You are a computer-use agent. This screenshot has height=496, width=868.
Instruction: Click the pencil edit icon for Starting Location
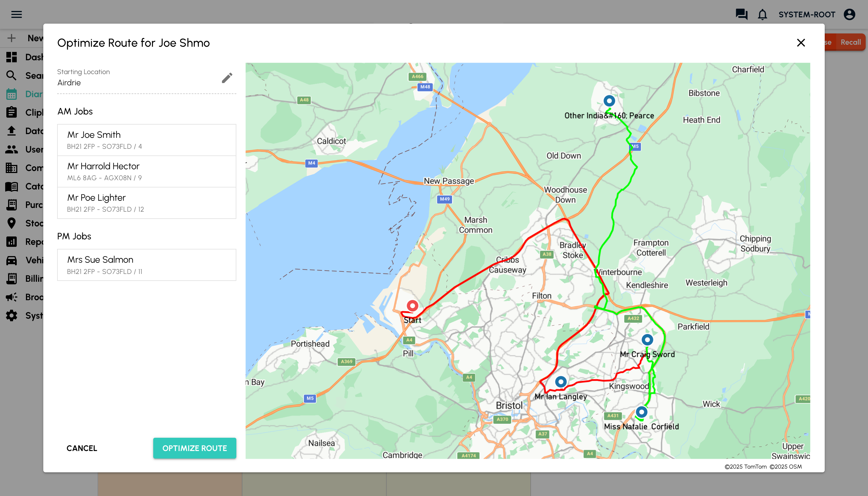227,78
